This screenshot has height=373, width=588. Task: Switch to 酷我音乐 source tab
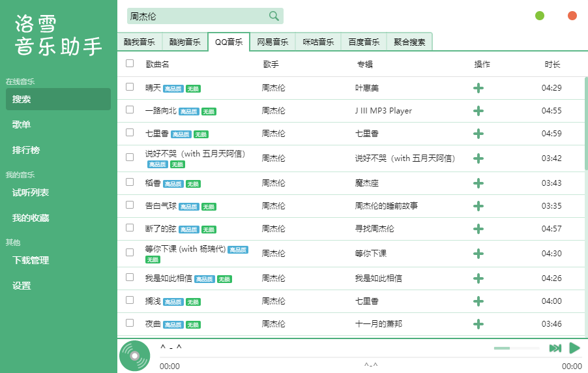140,42
